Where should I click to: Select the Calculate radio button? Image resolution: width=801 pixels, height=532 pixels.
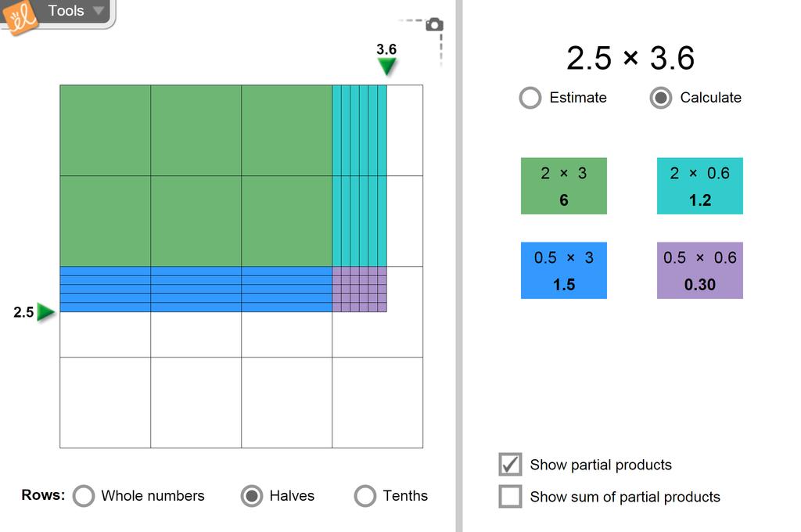tap(661, 98)
